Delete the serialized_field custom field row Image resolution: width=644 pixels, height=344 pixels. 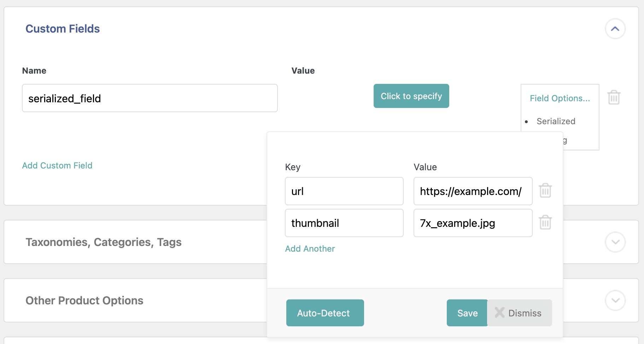coord(614,97)
